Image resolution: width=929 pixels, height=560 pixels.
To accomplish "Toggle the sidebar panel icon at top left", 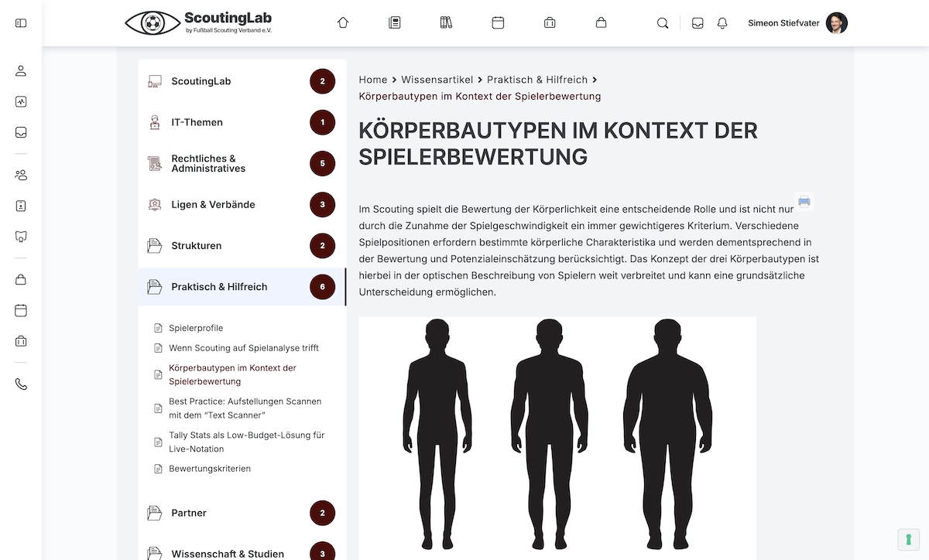I will [x=21, y=23].
